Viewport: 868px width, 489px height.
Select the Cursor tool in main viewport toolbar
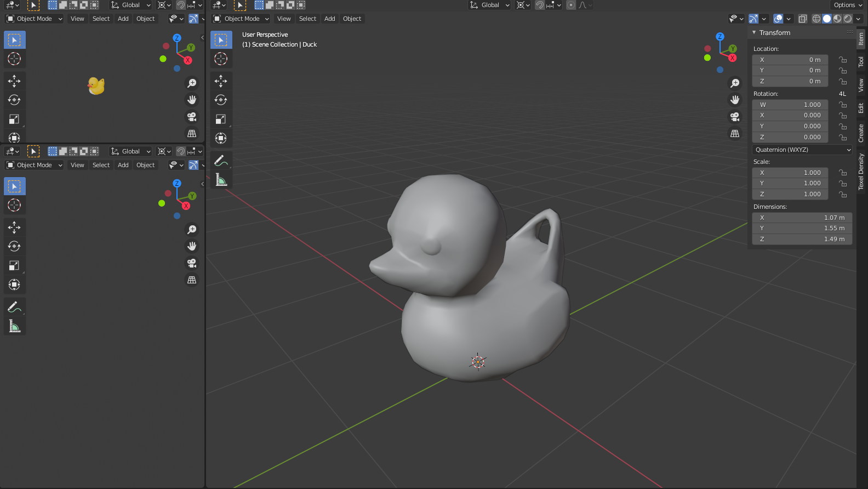pyautogui.click(x=221, y=59)
